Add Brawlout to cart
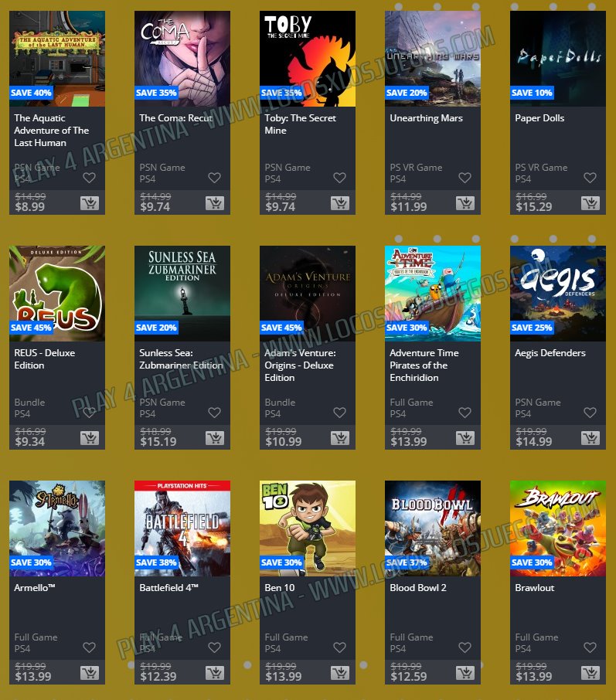 click(x=590, y=673)
